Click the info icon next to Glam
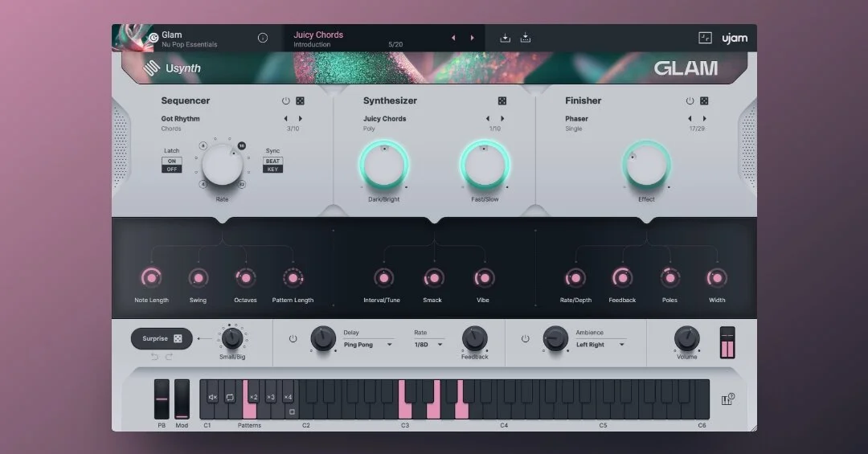The width and height of the screenshot is (868, 454). point(263,38)
